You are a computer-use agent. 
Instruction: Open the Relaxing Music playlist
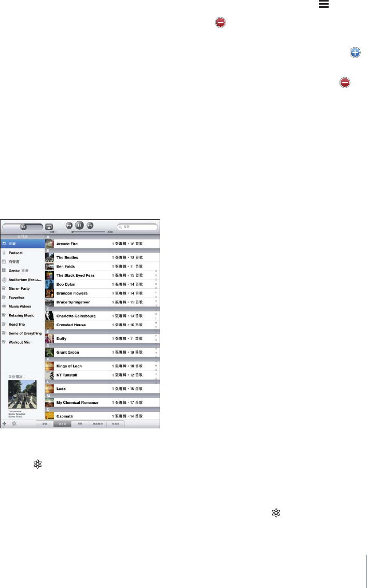[22, 315]
